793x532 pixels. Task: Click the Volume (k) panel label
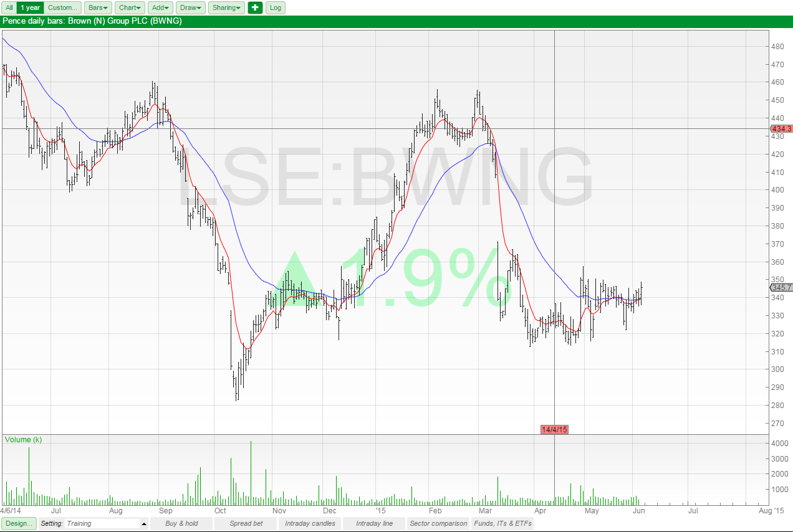(23, 440)
